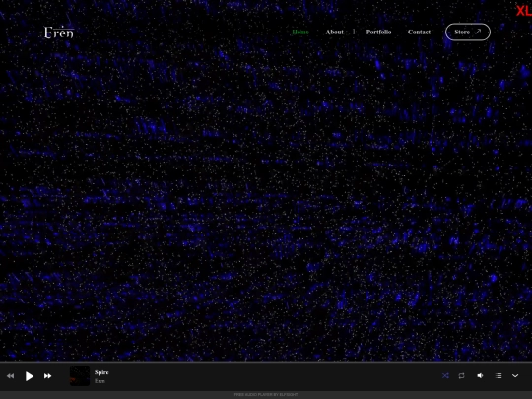Viewport: 532px width, 399px height.
Task: Click the artist name Eren in player
Action: [100, 381]
